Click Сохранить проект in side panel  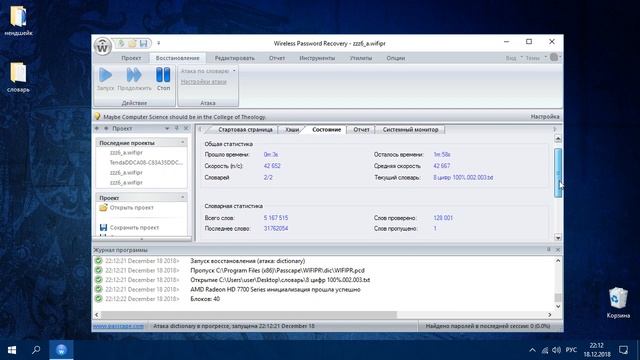pos(134,227)
